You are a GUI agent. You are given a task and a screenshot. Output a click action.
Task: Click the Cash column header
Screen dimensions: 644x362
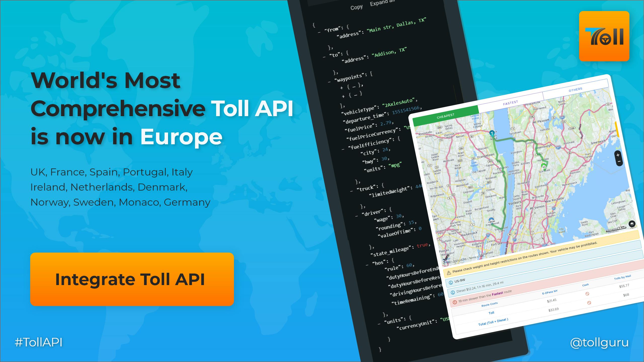tap(585, 285)
